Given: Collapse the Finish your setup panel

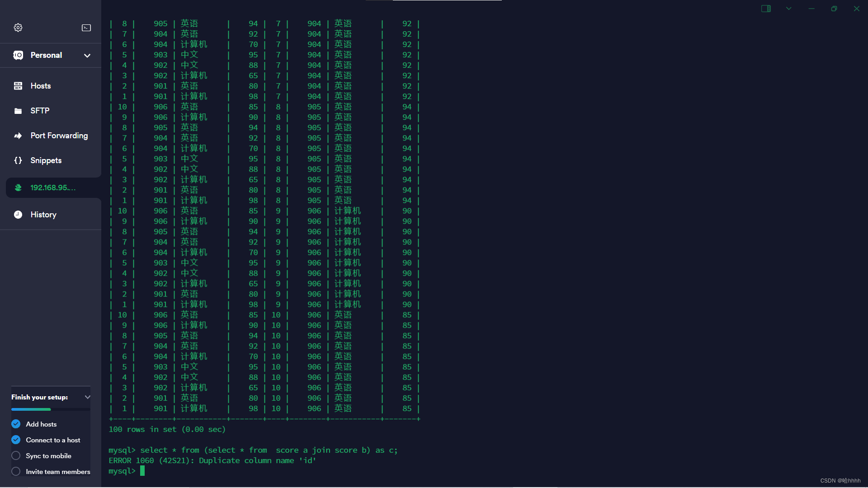Looking at the screenshot, I should tap(87, 397).
